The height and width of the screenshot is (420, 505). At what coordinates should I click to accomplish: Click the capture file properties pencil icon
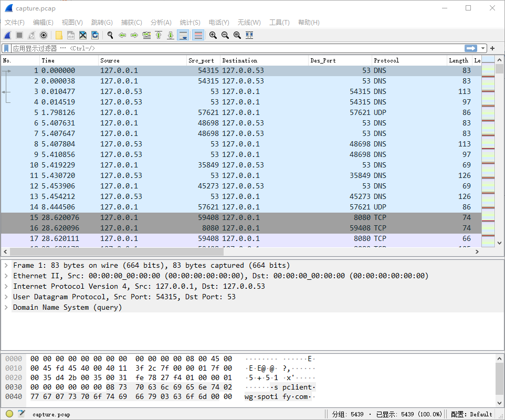[22, 414]
